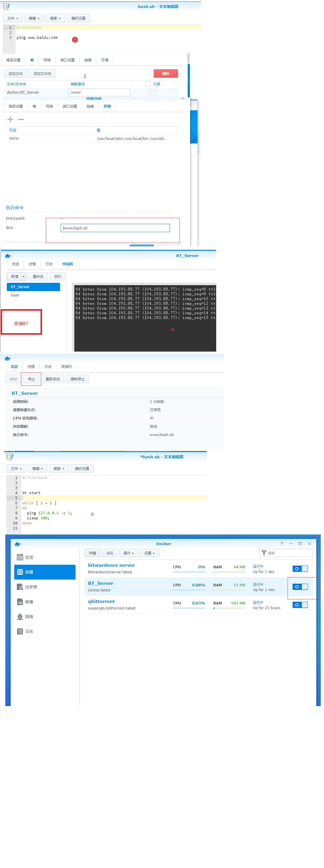324x868 pixels.
Task: Click the RAM usage bar for qbittorrent
Action: point(229,608)
